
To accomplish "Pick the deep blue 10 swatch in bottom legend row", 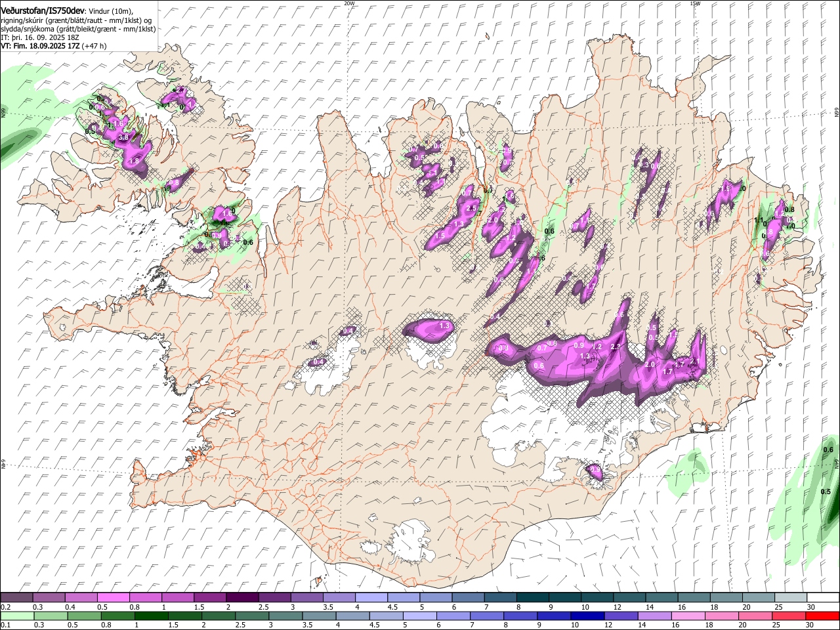I will click(x=587, y=616).
